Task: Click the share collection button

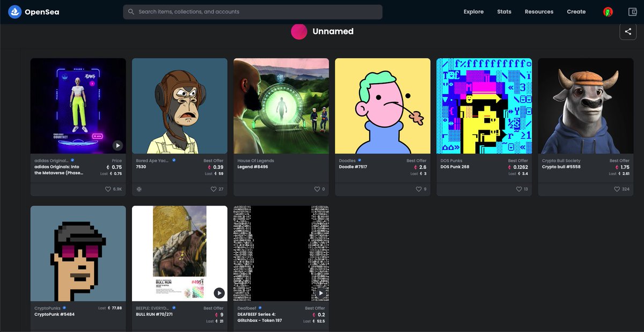Action: pyautogui.click(x=628, y=32)
